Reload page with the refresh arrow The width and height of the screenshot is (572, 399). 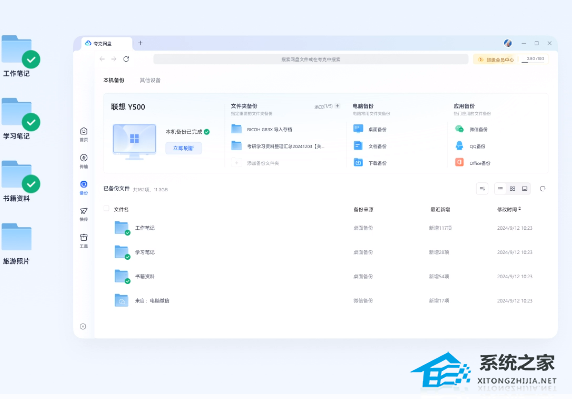[x=126, y=59]
